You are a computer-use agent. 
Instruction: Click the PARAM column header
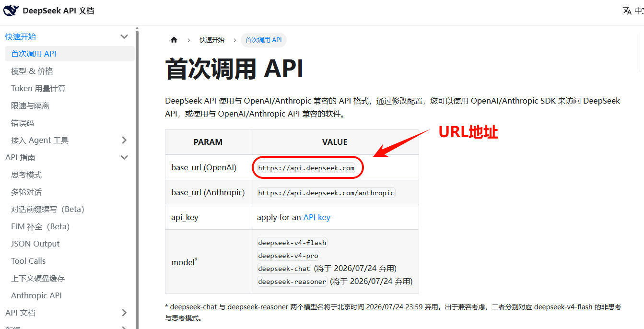[x=208, y=142]
